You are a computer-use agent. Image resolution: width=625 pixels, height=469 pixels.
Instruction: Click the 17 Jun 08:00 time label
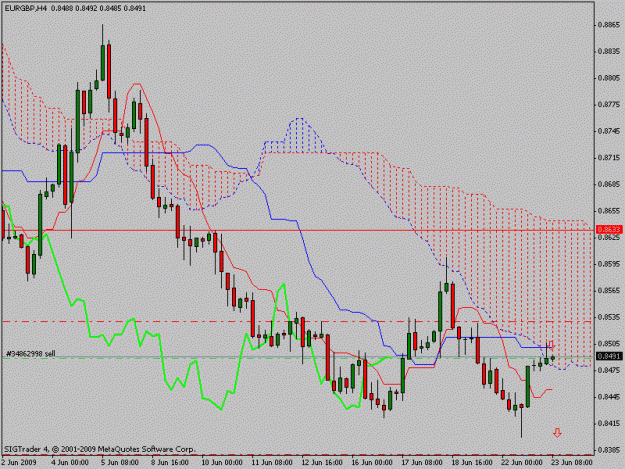(x=422, y=463)
